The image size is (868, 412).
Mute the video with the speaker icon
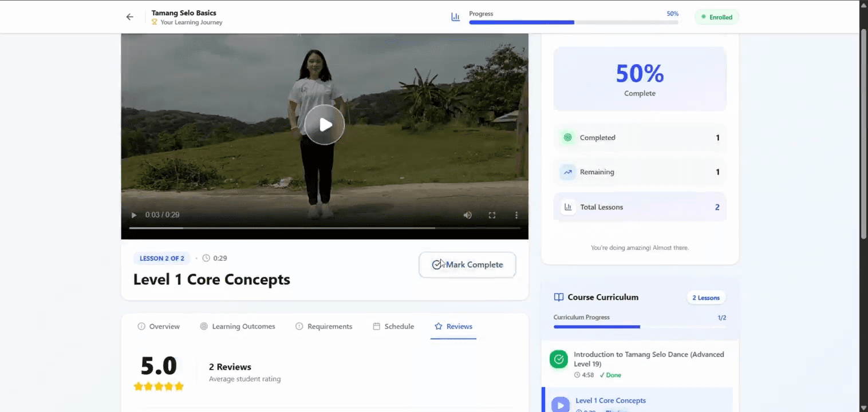[x=468, y=215]
